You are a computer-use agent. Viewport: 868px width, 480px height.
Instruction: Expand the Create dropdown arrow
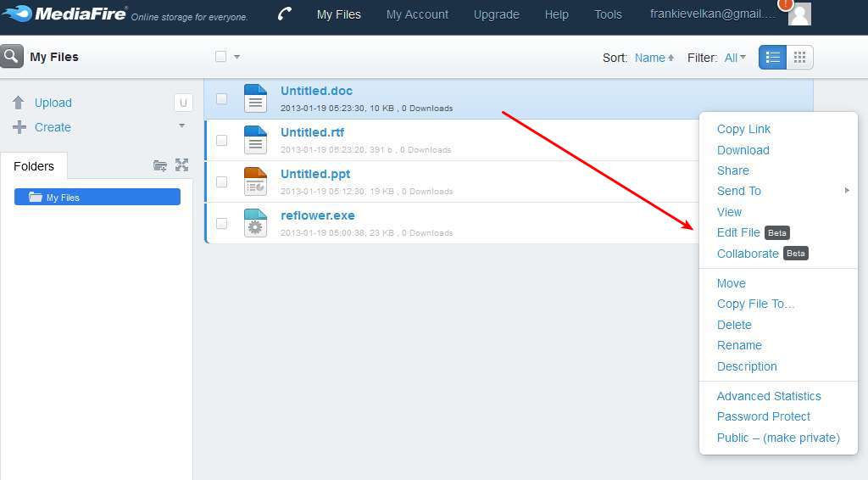[x=181, y=126]
